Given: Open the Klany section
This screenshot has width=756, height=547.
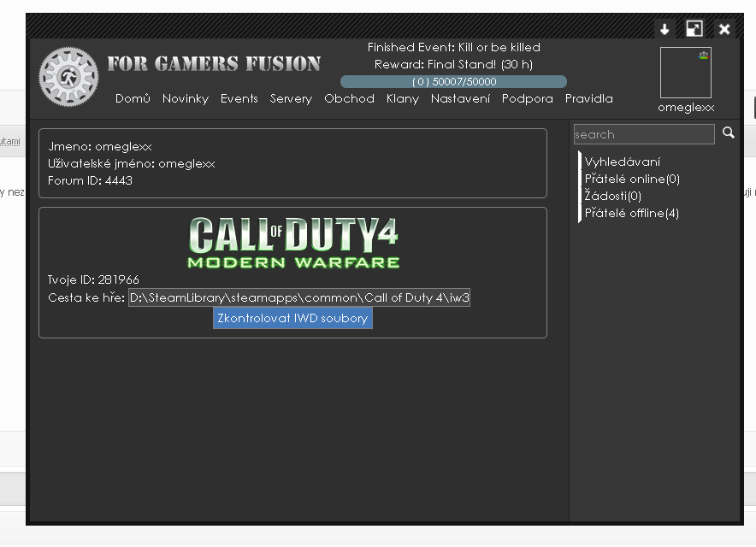Looking at the screenshot, I should click(403, 98).
